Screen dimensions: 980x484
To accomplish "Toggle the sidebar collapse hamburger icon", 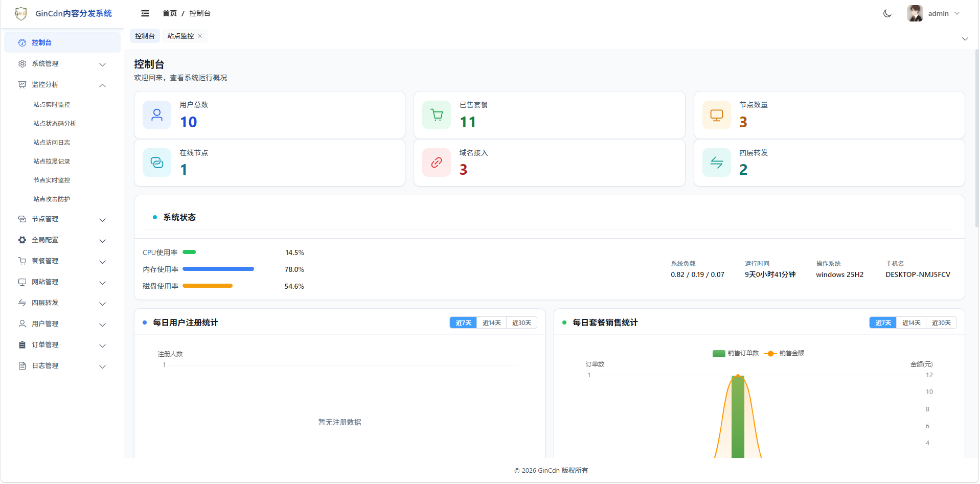I will tap(145, 13).
